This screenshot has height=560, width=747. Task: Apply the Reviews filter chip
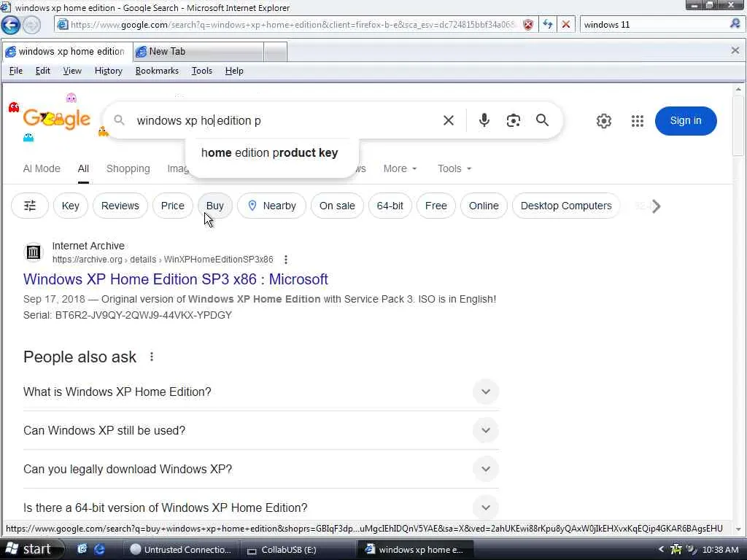coord(120,206)
